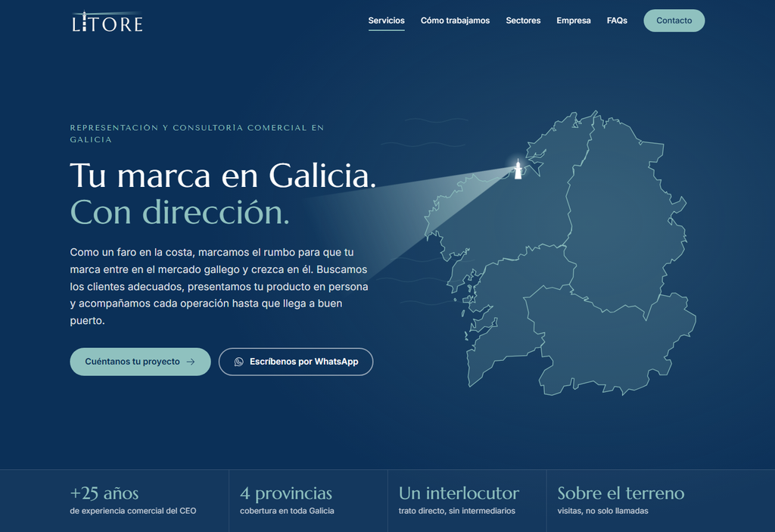Click the Escríbenos por WhatsApp button
This screenshot has height=532, width=775.
(x=296, y=362)
